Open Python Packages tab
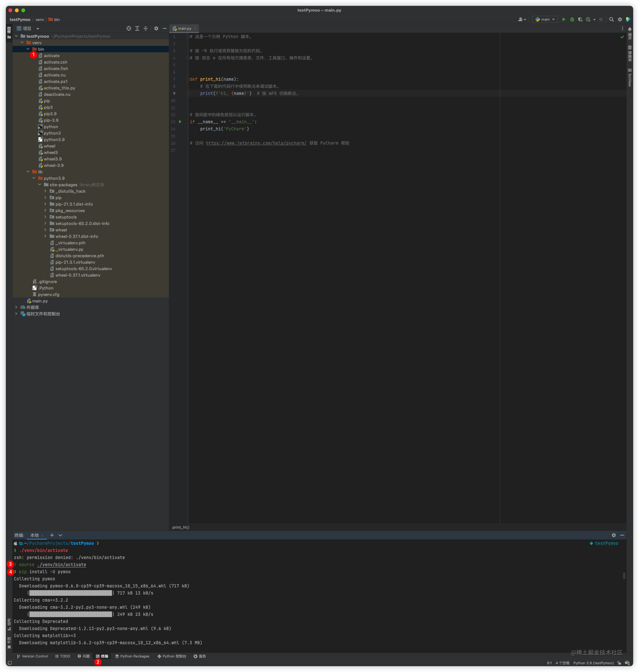639x672 pixels. tap(132, 656)
